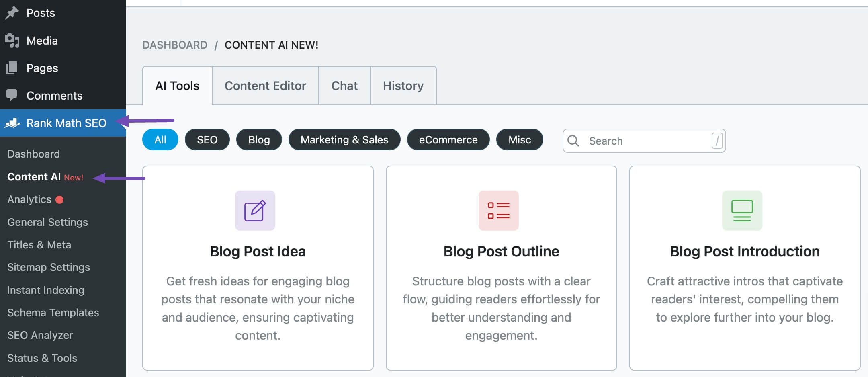This screenshot has width=868, height=377.
Task: Open the Pages menu
Action: pyautogui.click(x=63, y=68)
